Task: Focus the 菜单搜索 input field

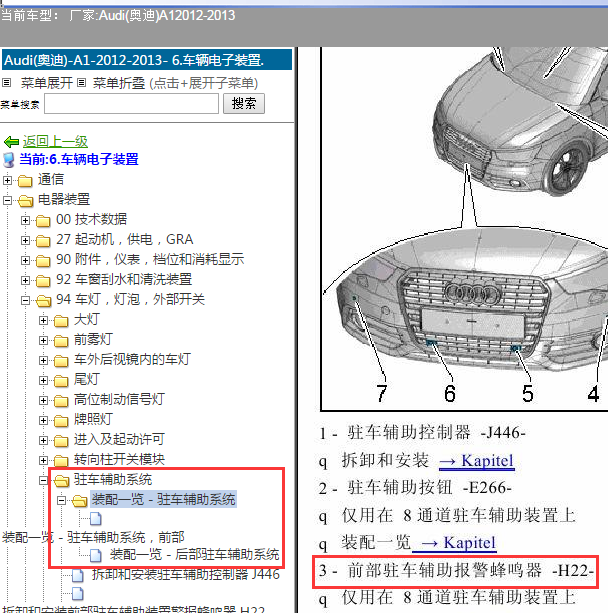Action: (x=131, y=104)
